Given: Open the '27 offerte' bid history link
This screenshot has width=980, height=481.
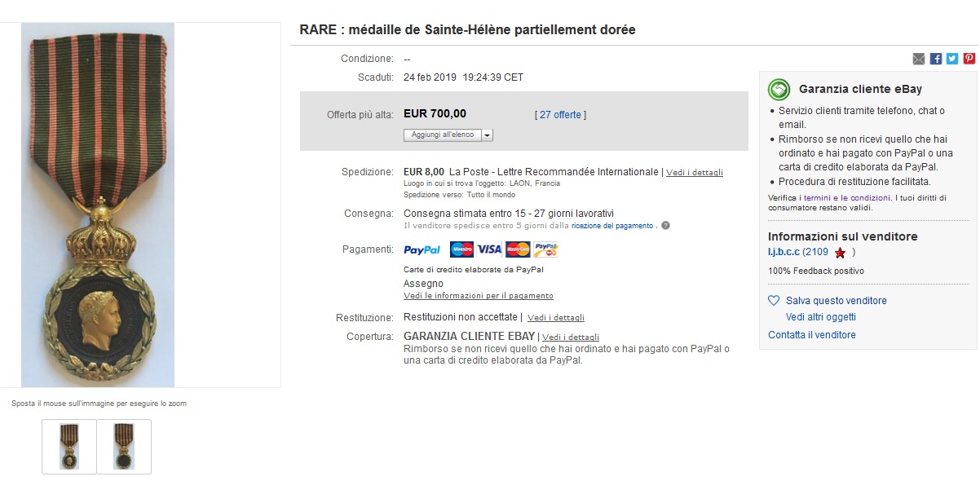Looking at the screenshot, I should [x=560, y=115].
